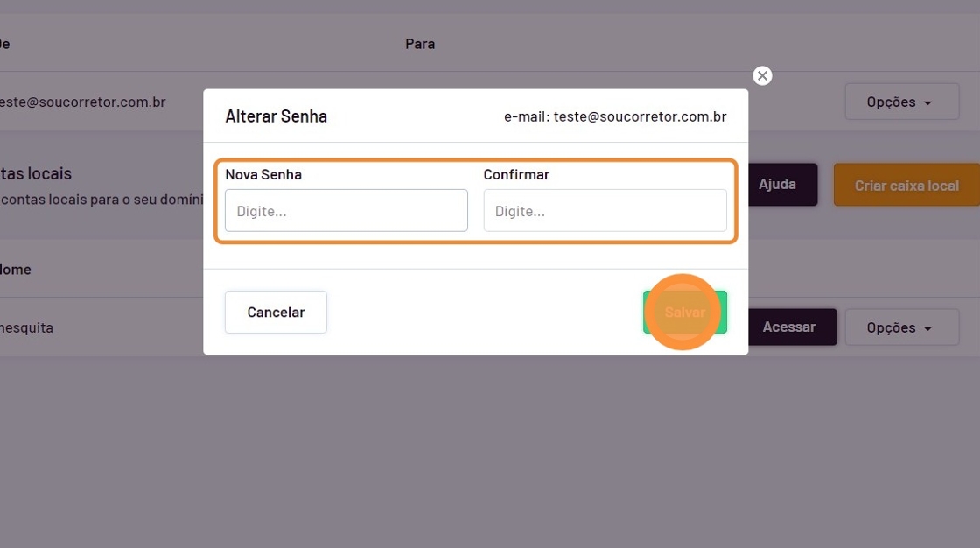Select the soucorretor.com.br address in the background table
Viewport: 980px width, 548px height.
click(83, 102)
